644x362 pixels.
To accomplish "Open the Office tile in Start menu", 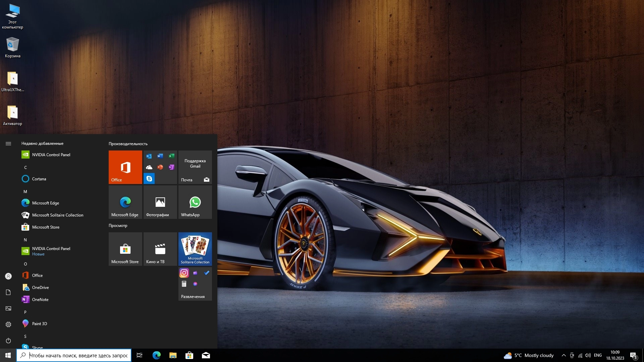I will coord(125,167).
